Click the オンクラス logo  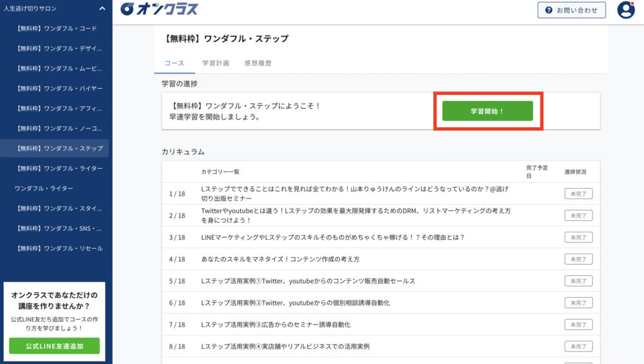click(x=159, y=9)
